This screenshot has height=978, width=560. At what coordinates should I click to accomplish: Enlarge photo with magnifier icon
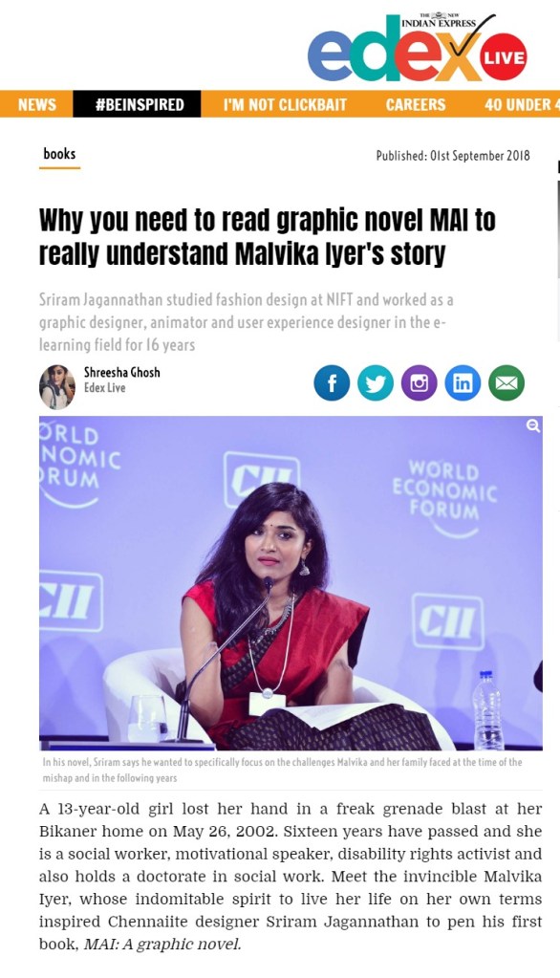coord(533,425)
